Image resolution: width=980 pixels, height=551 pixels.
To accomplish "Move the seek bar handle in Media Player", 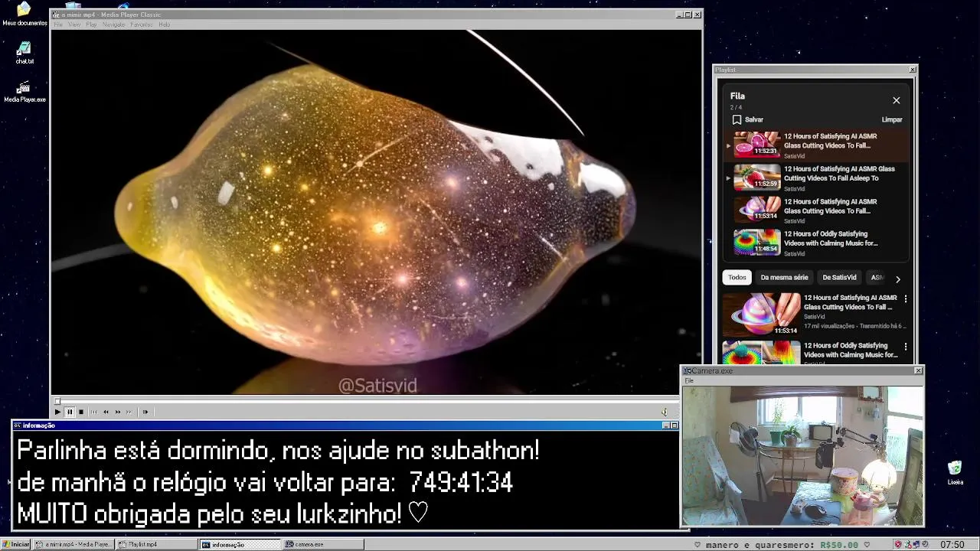I will click(57, 401).
